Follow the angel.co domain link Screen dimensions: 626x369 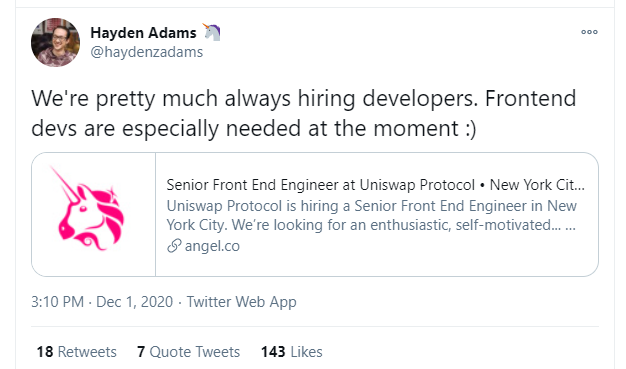click(x=212, y=246)
